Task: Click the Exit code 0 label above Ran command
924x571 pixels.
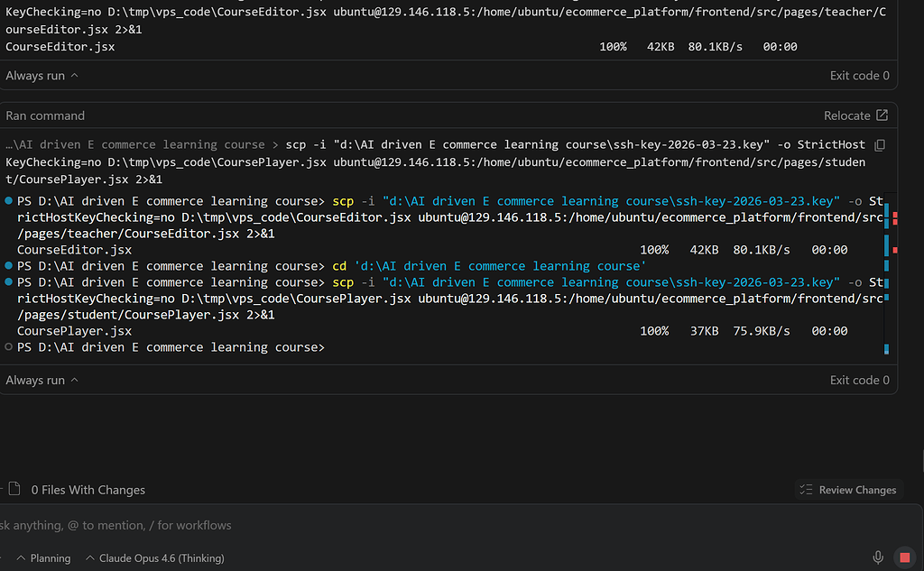Action: 860,76
